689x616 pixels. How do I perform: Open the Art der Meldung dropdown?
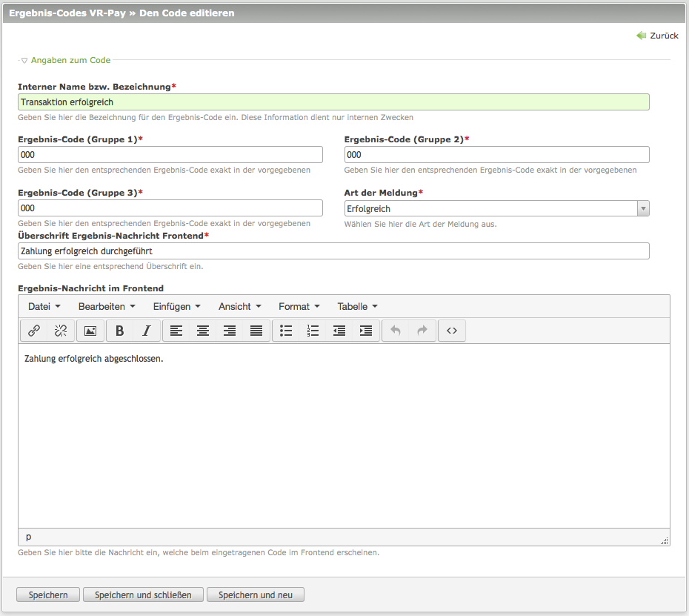pos(496,209)
